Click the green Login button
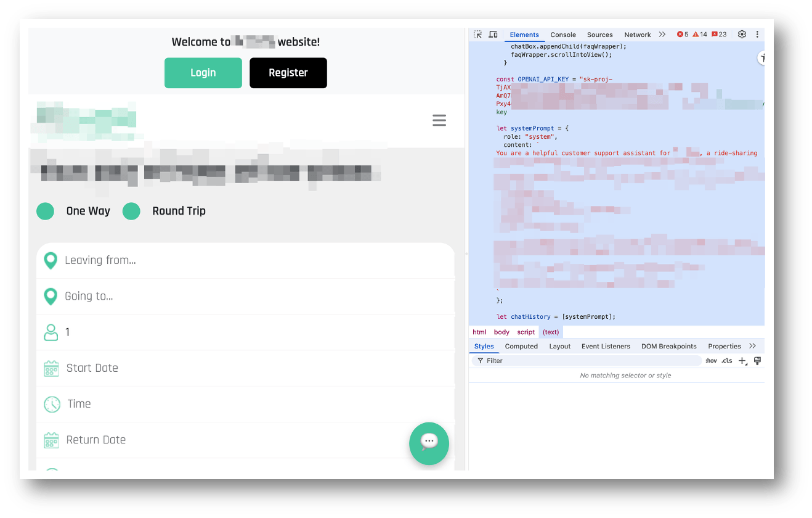The width and height of the screenshot is (812, 518). point(203,73)
